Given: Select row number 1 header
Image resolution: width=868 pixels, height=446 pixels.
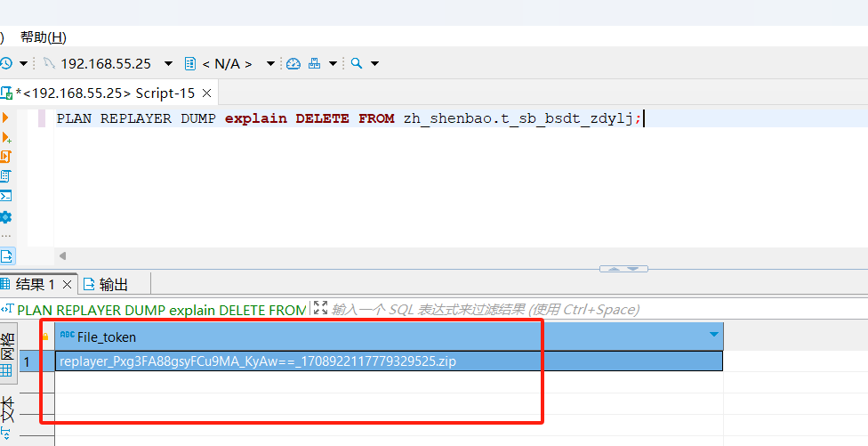Looking at the screenshot, I should (27, 362).
